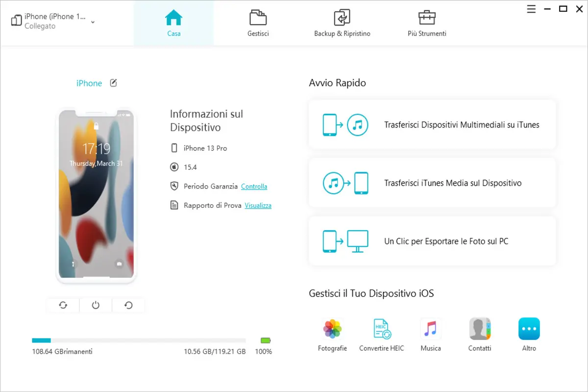Image resolution: width=588 pixels, height=392 pixels.
Task: Click the iOS version 15.4 text
Action: [190, 167]
